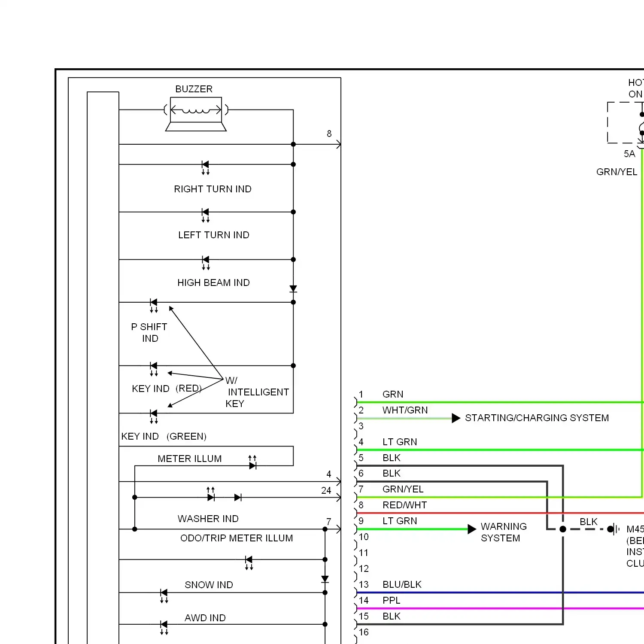Click the Snow Ind LED symbol
This screenshot has width=644, height=644.
[164, 595]
